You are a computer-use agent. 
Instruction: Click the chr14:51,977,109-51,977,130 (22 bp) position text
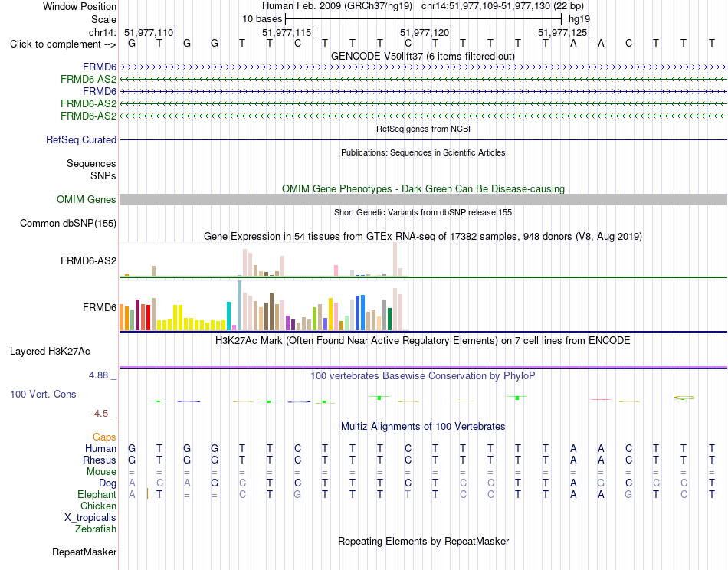[x=503, y=6]
